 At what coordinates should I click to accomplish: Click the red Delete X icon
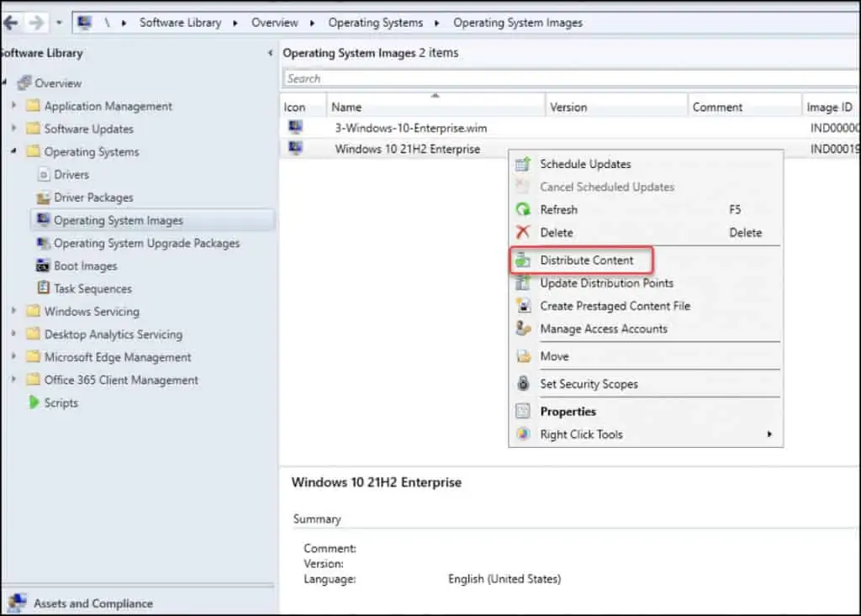[523, 232]
